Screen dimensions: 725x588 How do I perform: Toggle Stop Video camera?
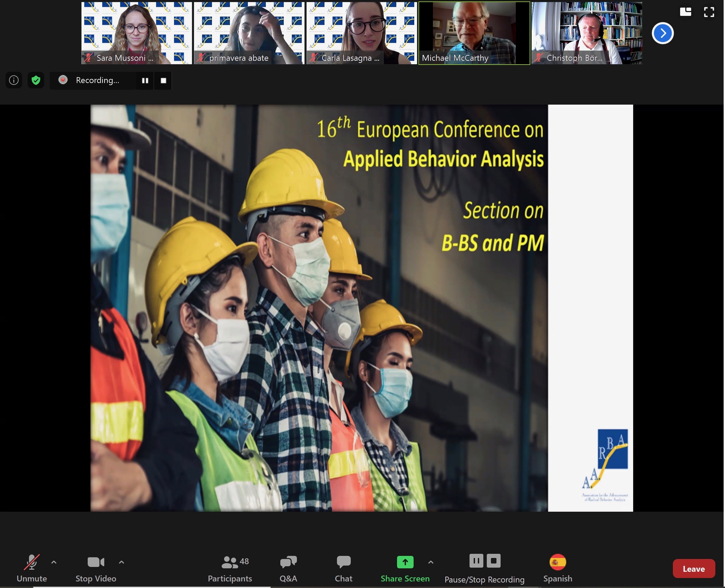[x=96, y=568]
